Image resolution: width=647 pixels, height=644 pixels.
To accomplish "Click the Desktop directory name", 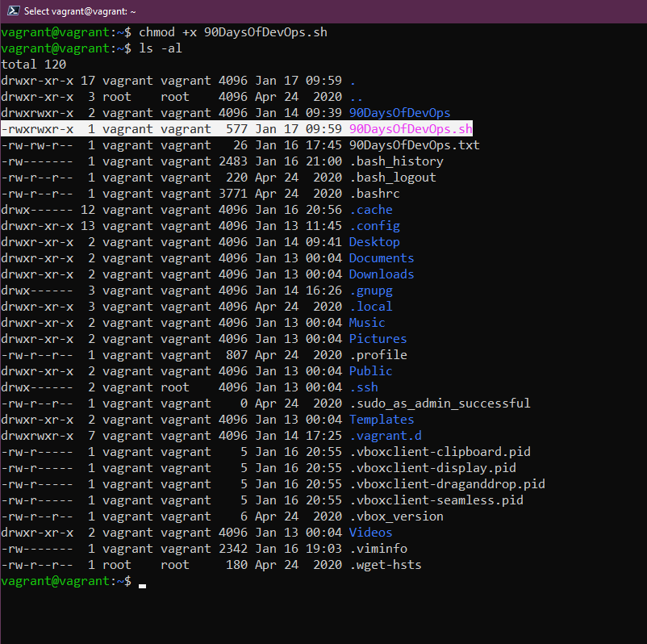I will (374, 242).
